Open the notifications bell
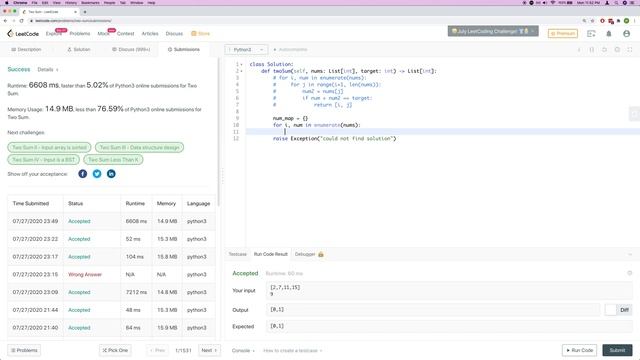The width and height of the screenshot is (640, 360). coord(609,33)
